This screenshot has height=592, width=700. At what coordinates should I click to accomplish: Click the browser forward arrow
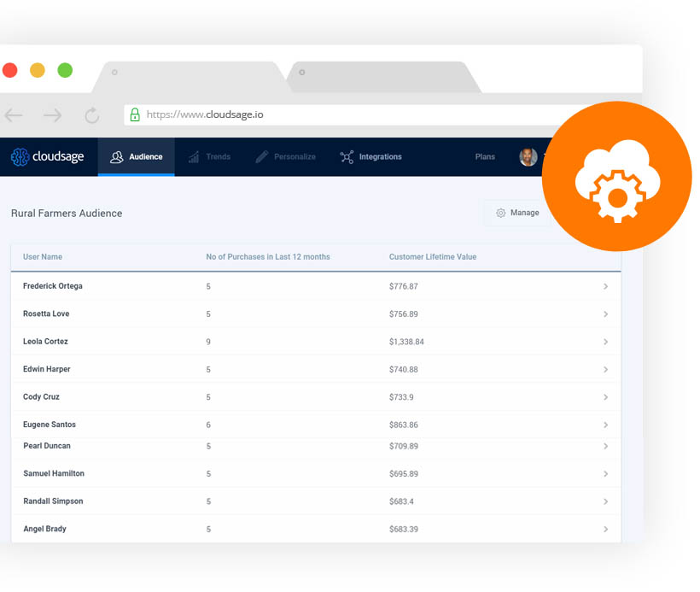(x=53, y=115)
